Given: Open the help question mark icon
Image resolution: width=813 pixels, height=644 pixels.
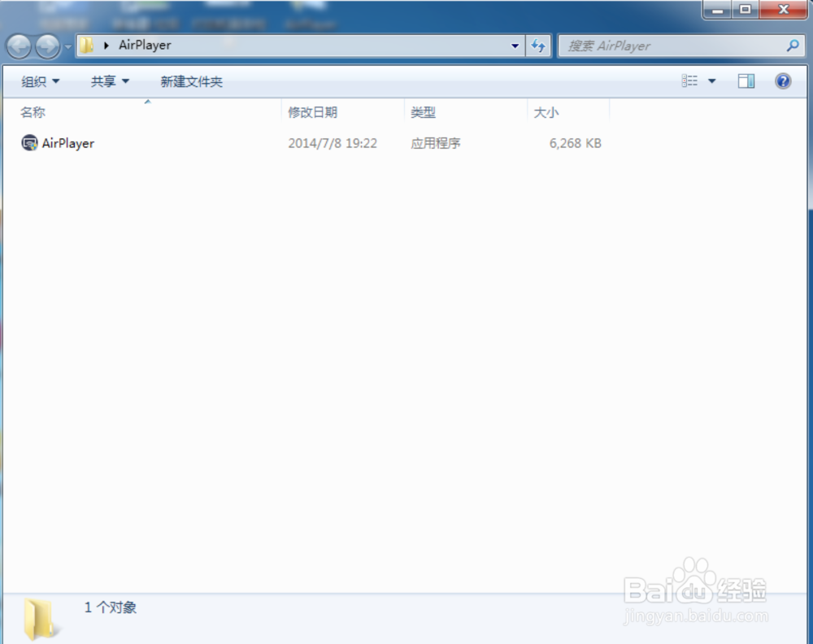Looking at the screenshot, I should point(782,80).
